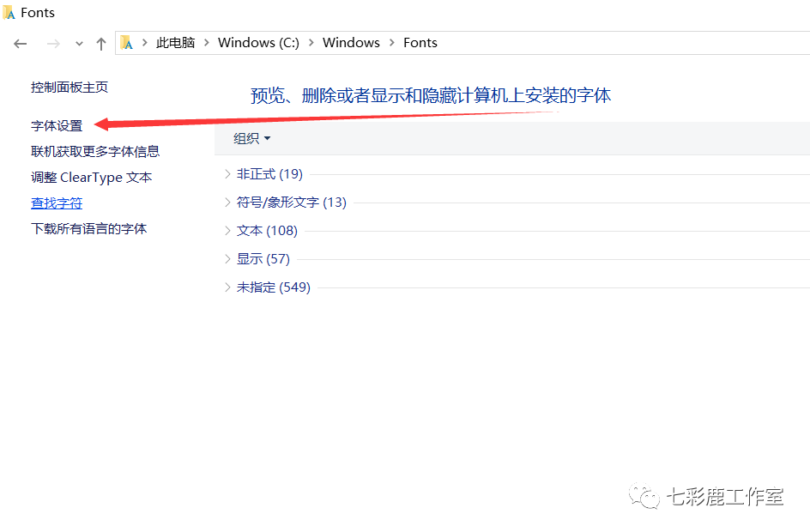
Task: Click 下载所有语言的字体
Action: click(x=89, y=229)
